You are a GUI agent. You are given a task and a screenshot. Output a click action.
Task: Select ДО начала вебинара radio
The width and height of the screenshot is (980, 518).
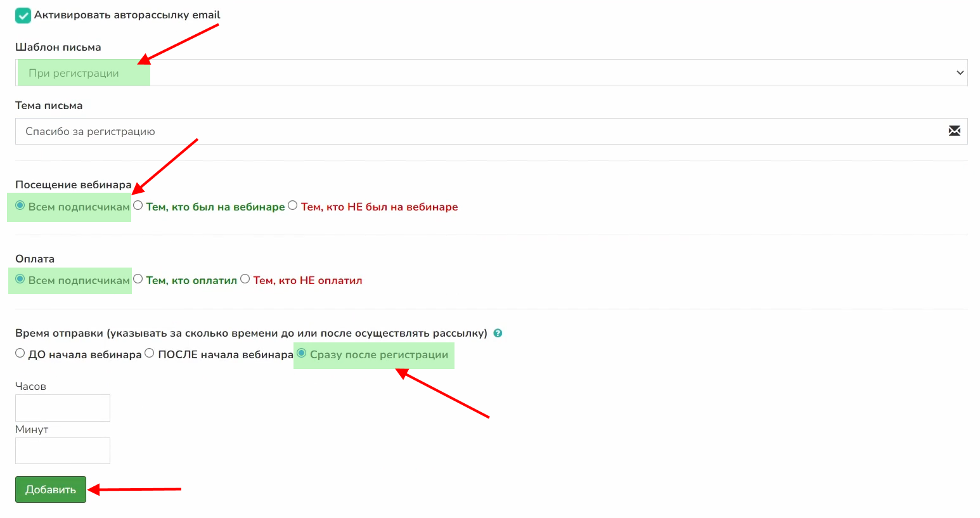(x=20, y=354)
